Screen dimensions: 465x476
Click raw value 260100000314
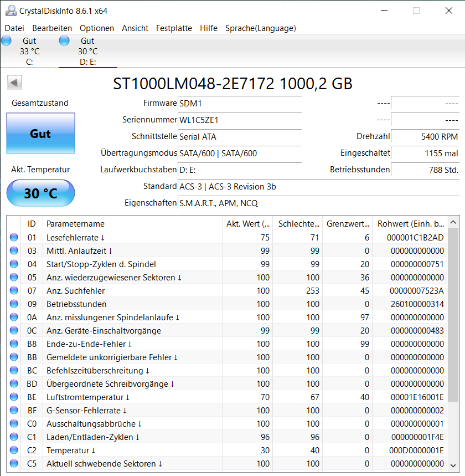click(417, 304)
